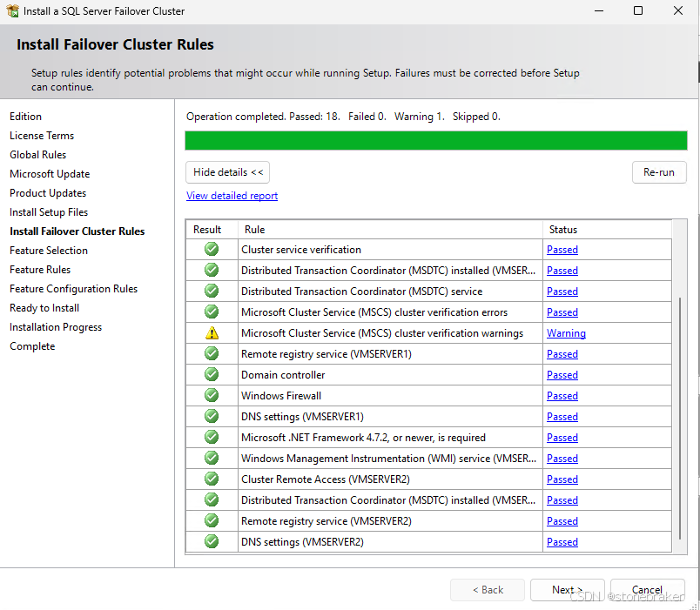Click the check icon for .NET Framework 4.7.2 rule
This screenshot has height=610, width=700.
point(212,437)
